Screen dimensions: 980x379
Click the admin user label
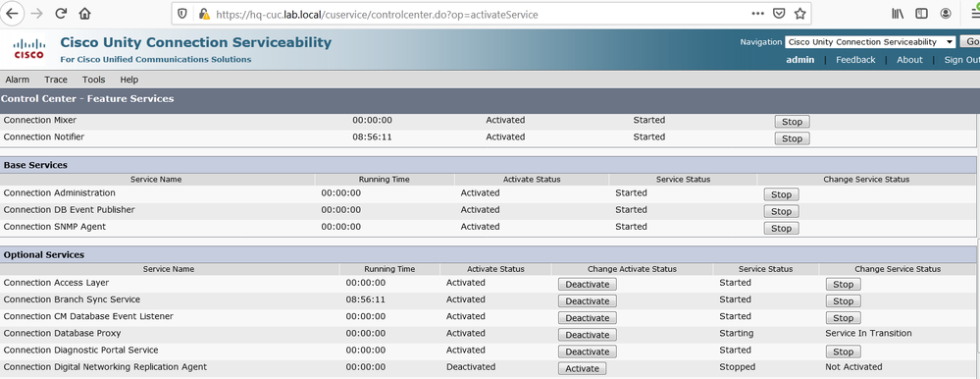tap(800, 60)
